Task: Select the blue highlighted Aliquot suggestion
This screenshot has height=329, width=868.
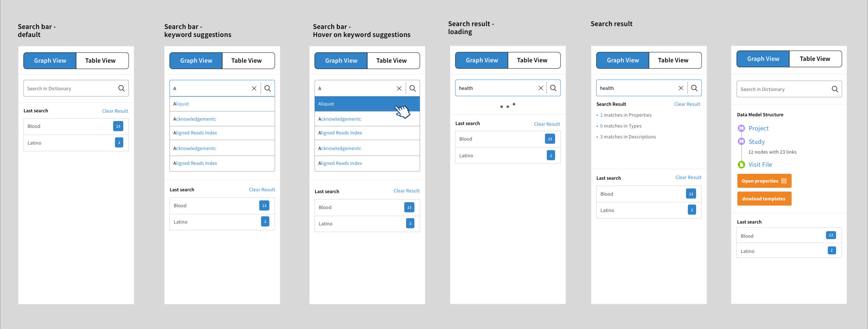Action: [x=367, y=104]
